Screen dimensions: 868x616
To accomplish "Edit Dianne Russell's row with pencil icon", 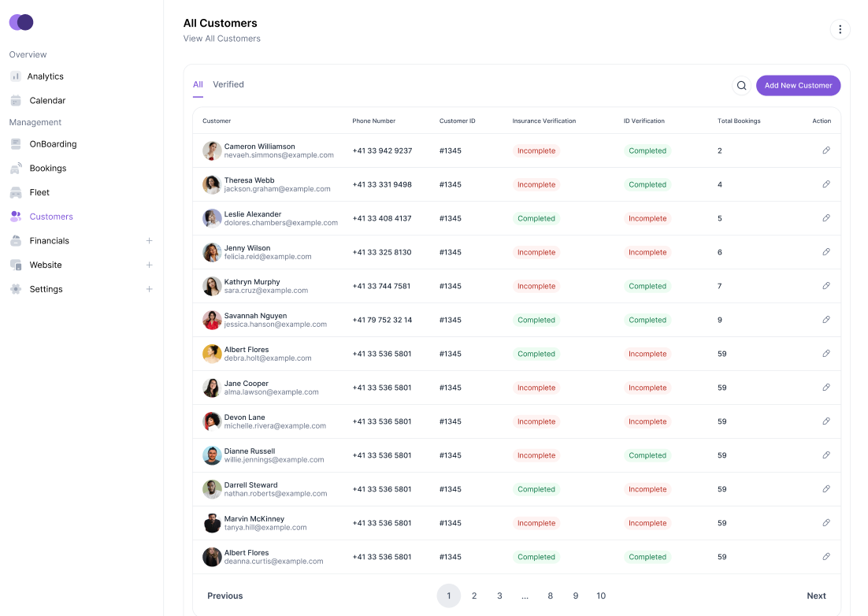I will pyautogui.click(x=826, y=455).
